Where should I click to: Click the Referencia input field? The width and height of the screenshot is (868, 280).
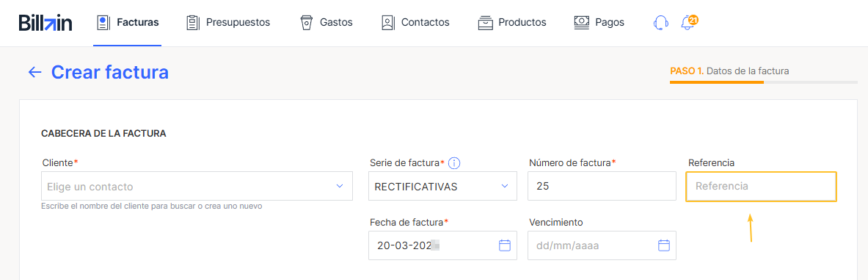[761, 186]
